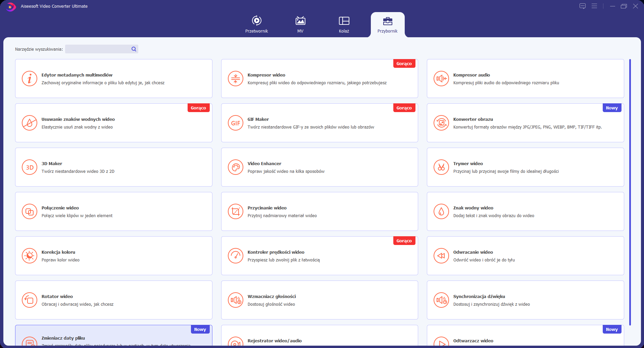Click the Synchronizacja dźwięku icon
The height and width of the screenshot is (348, 644).
pyautogui.click(x=441, y=300)
